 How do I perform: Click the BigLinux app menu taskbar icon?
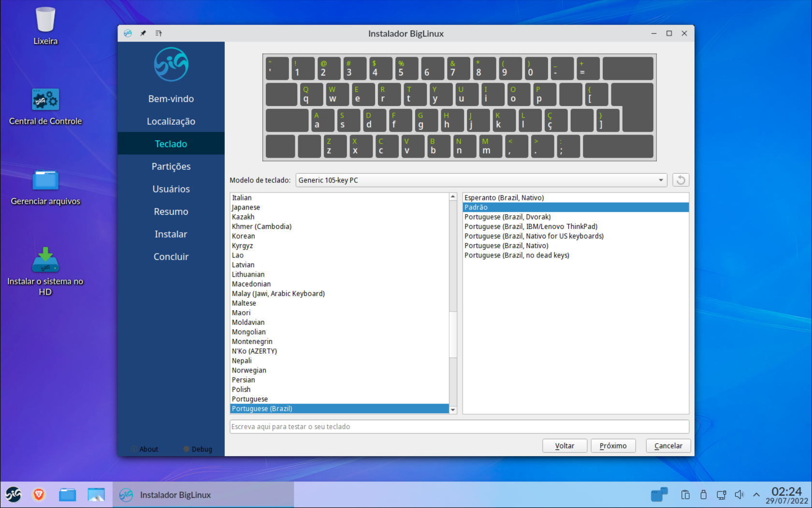tap(14, 494)
